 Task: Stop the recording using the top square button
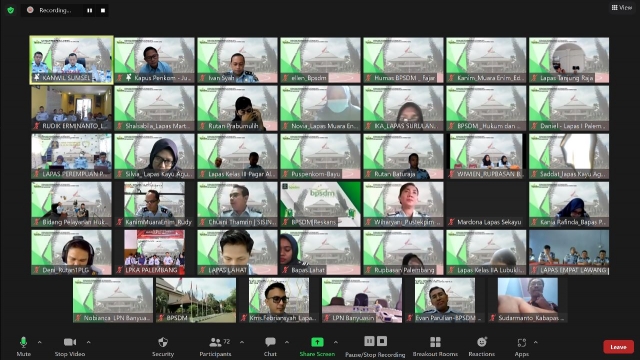pos(103,11)
